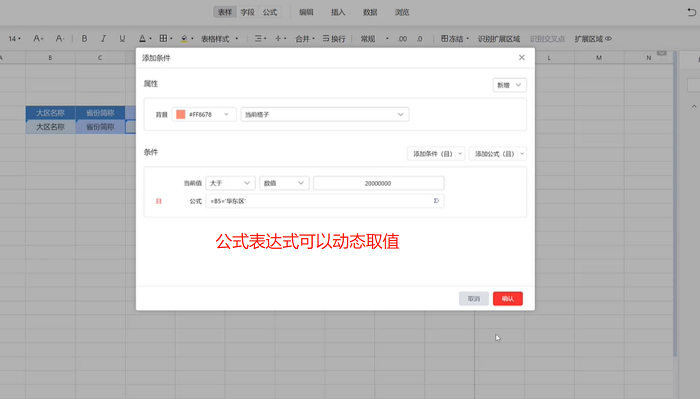Click the font color A icon

coord(142,39)
